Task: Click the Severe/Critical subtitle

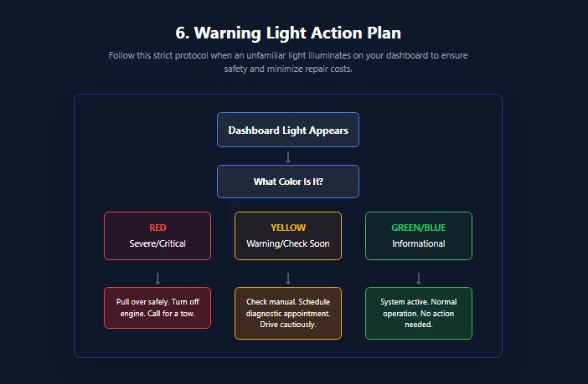Action: [x=157, y=243]
